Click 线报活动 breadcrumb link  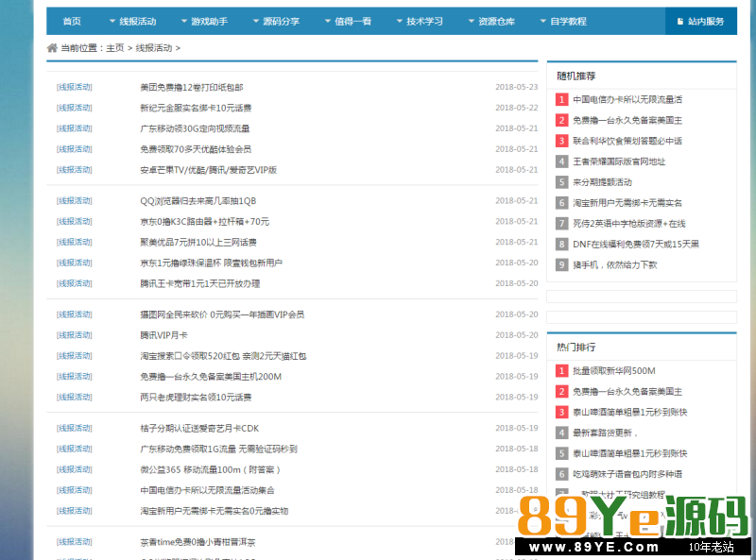[154, 48]
